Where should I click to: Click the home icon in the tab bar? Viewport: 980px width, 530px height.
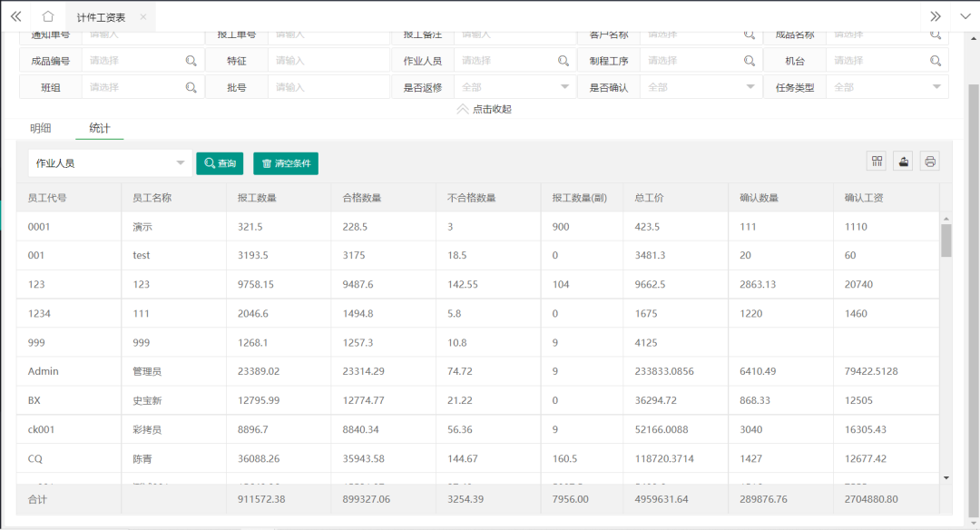tap(48, 16)
